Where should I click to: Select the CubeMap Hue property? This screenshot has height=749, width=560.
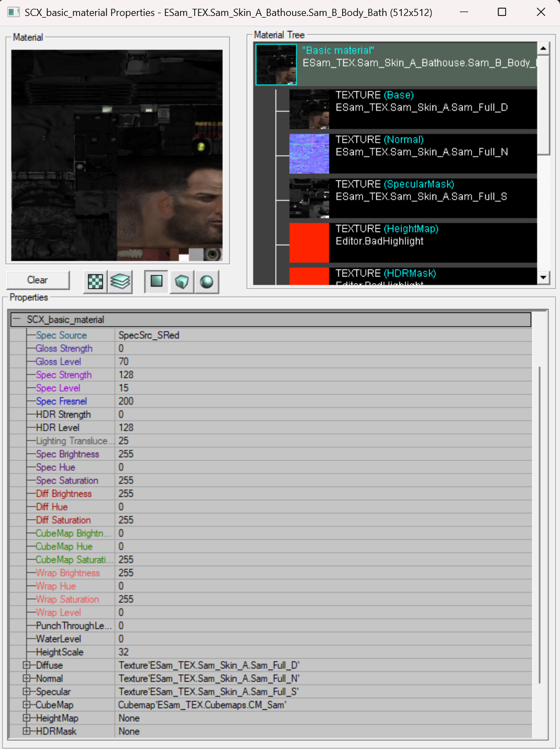click(x=64, y=546)
